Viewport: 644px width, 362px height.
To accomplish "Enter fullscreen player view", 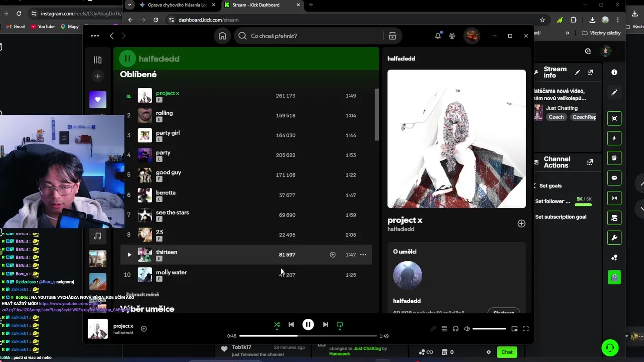I will pyautogui.click(x=526, y=329).
